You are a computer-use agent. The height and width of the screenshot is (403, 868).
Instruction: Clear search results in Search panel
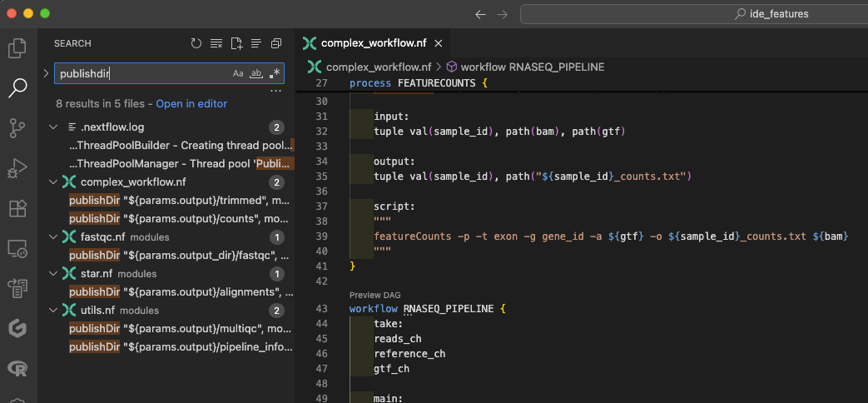coord(216,43)
